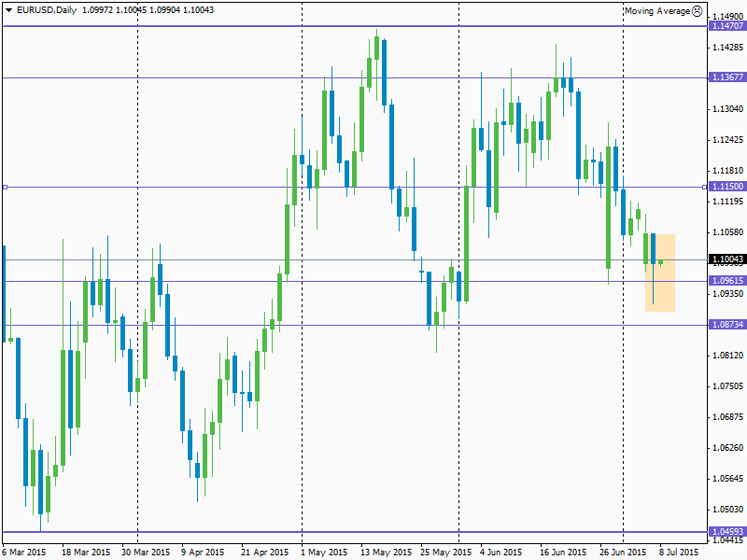Click the black current price tag 1.10043

pyautogui.click(x=727, y=259)
